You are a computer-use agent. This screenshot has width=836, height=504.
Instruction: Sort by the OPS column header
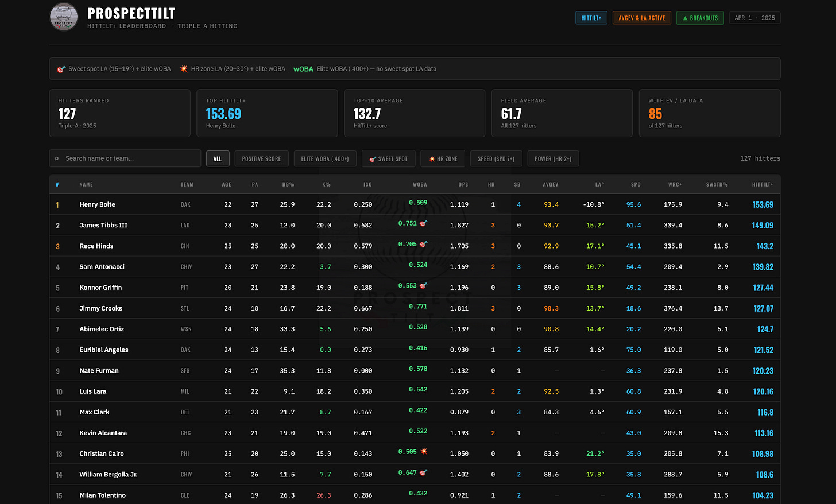coord(463,184)
